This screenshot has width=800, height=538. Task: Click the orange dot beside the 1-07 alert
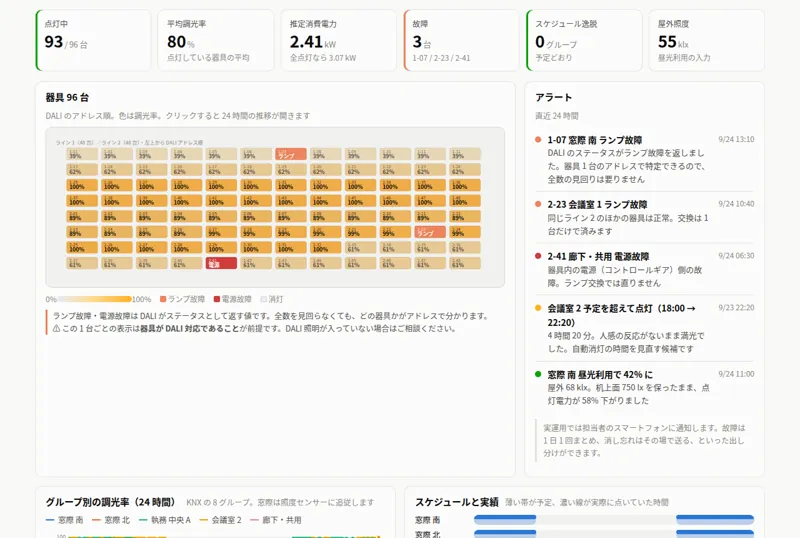pyautogui.click(x=538, y=139)
